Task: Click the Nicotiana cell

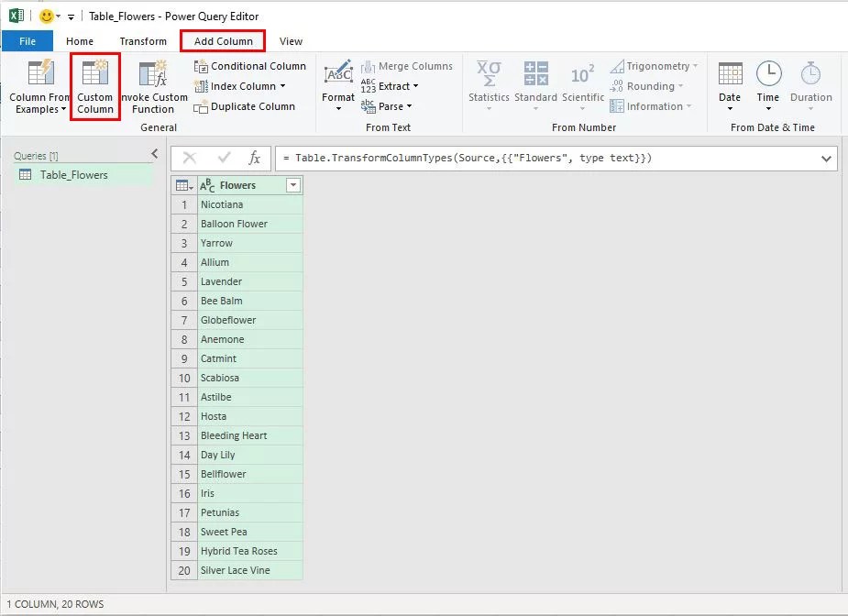Action: tap(250, 205)
